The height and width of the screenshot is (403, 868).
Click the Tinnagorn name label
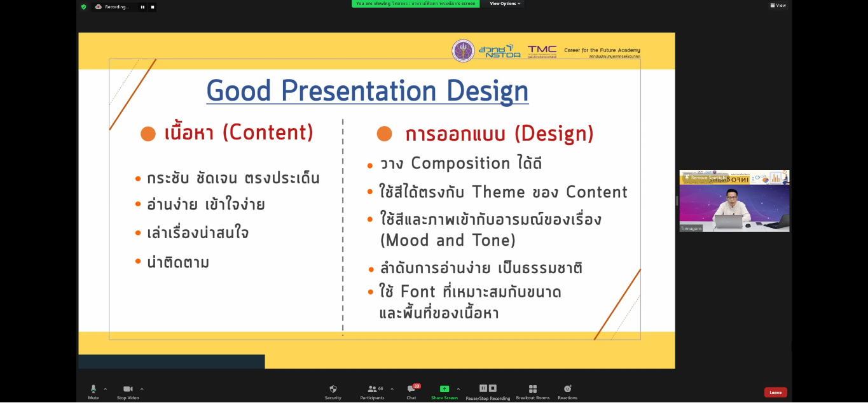pos(691,228)
